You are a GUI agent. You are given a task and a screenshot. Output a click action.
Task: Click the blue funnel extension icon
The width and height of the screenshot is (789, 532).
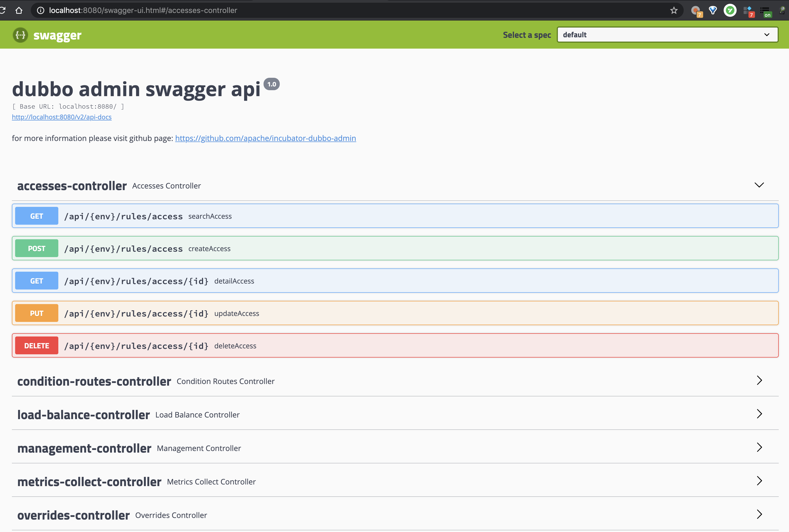coord(713,11)
